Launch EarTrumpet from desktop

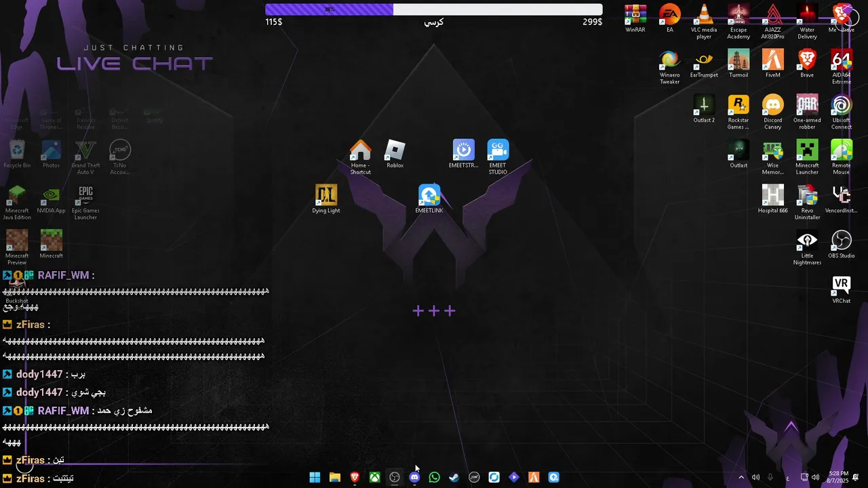704,64
